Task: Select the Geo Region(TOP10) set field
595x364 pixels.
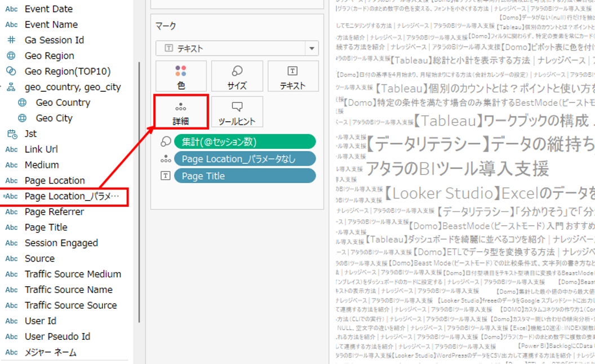Action: click(68, 71)
